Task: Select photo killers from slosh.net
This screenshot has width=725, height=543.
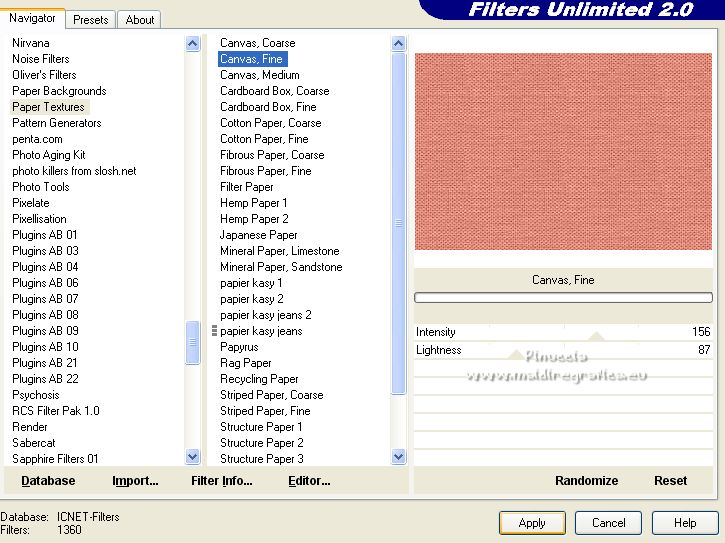Action: [74, 171]
